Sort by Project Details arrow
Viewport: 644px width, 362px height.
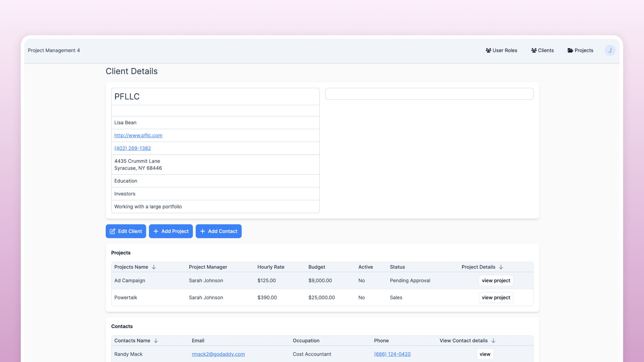tap(501, 267)
